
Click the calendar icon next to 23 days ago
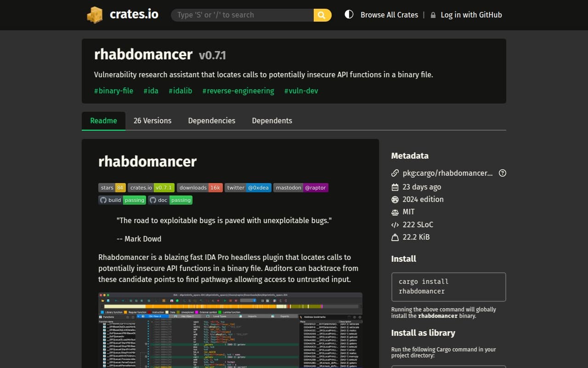tap(395, 187)
